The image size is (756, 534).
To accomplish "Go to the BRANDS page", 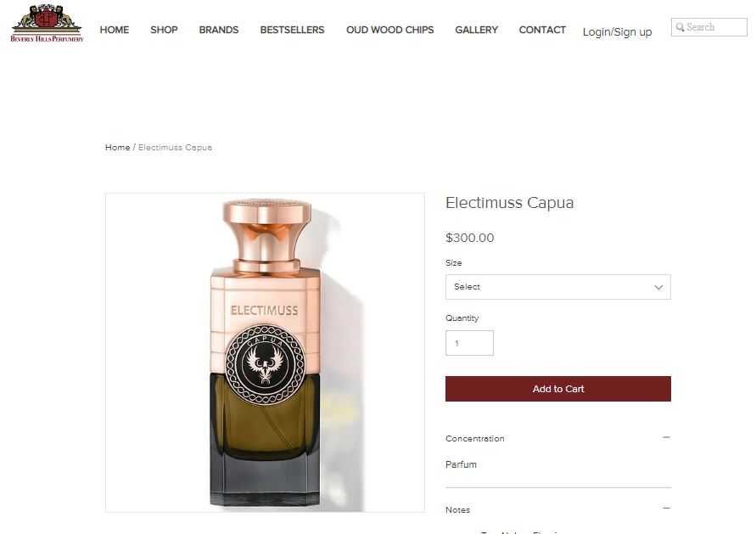I will tap(219, 30).
